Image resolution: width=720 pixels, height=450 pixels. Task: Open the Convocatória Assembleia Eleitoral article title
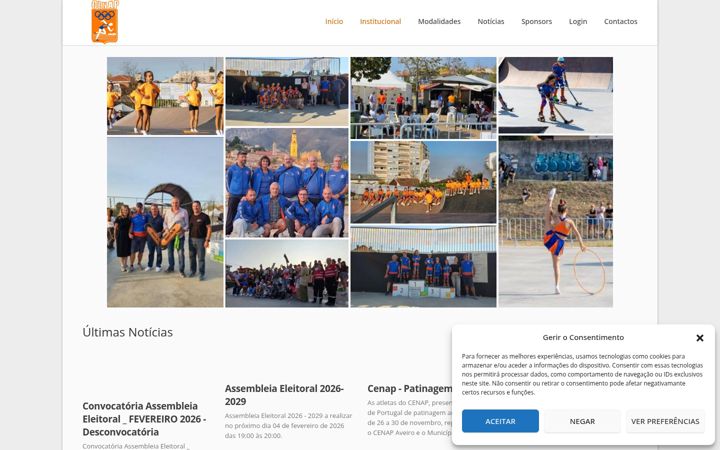[x=144, y=419]
